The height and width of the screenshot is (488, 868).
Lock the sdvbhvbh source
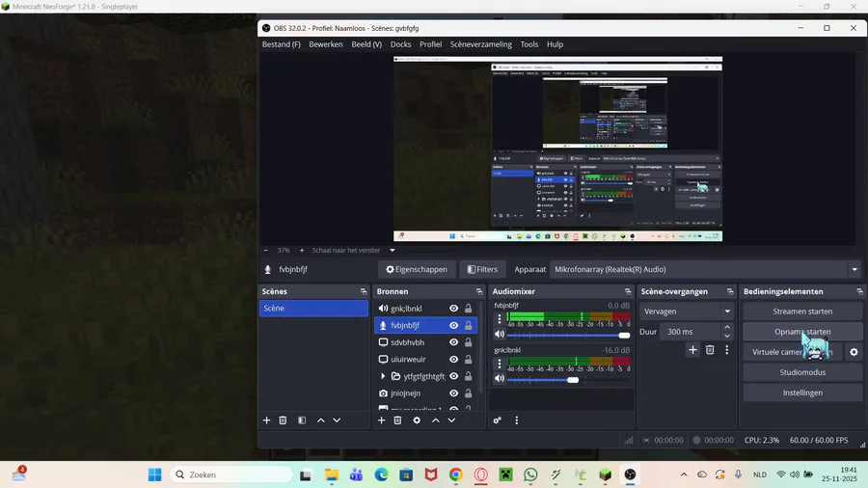(x=469, y=342)
